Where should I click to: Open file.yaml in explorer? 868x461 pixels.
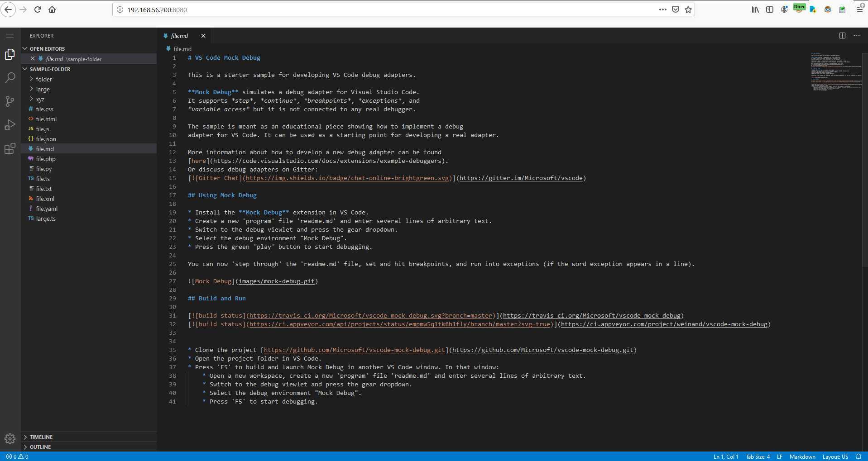coord(89,209)
